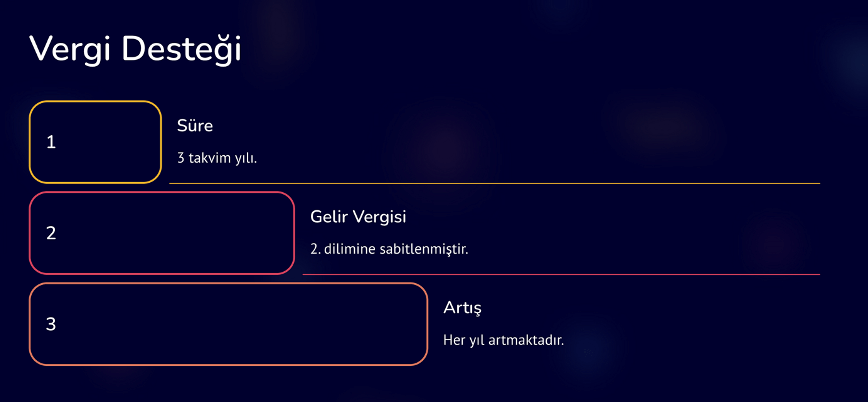
Task: Click the word 'sabitlenmiştir' in the second item
Action: click(x=424, y=249)
